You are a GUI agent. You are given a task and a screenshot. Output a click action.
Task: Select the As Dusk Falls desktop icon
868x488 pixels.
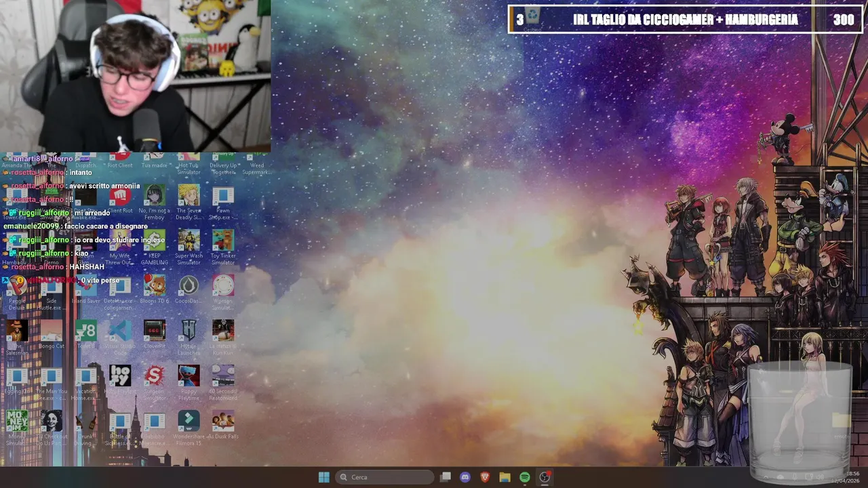click(x=222, y=426)
